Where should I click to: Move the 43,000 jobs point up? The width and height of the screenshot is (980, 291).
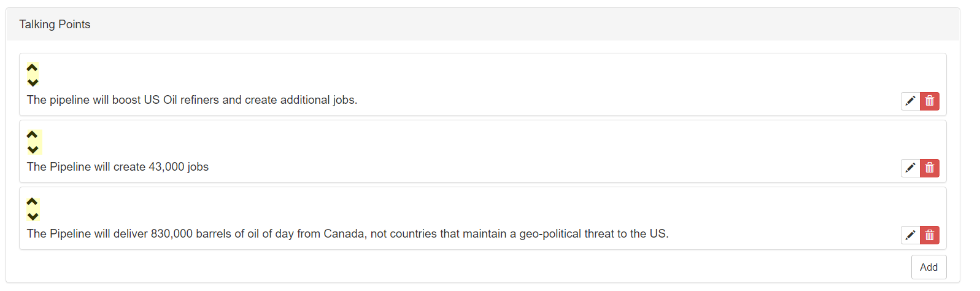pyautogui.click(x=33, y=134)
